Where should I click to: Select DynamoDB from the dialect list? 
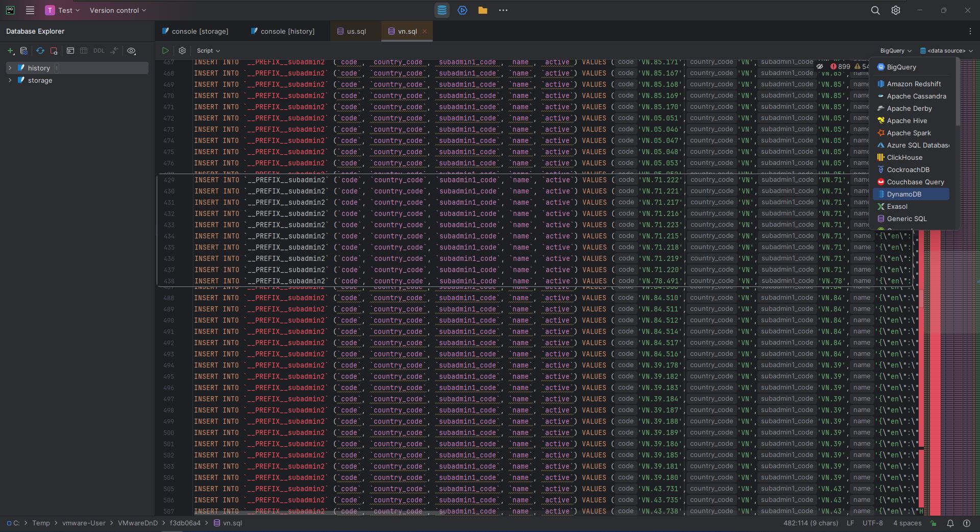click(x=904, y=194)
